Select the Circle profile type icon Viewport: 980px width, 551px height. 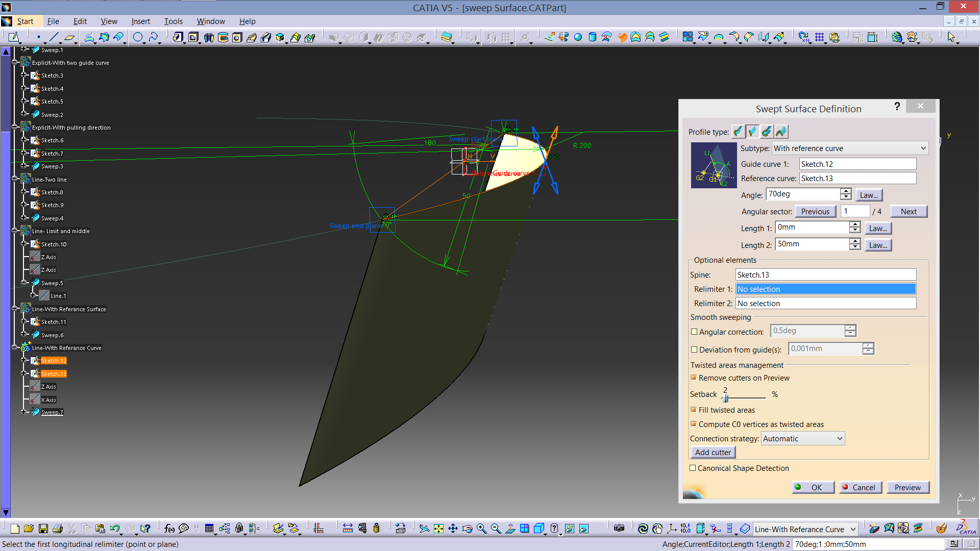(x=767, y=132)
